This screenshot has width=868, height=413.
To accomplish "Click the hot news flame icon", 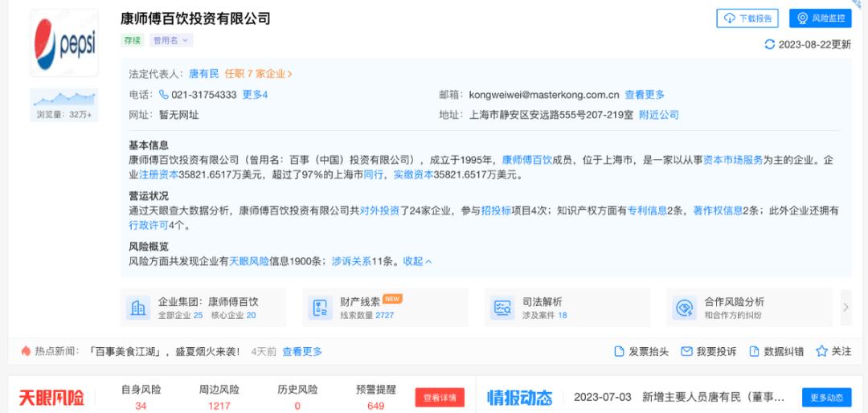I will (26, 352).
